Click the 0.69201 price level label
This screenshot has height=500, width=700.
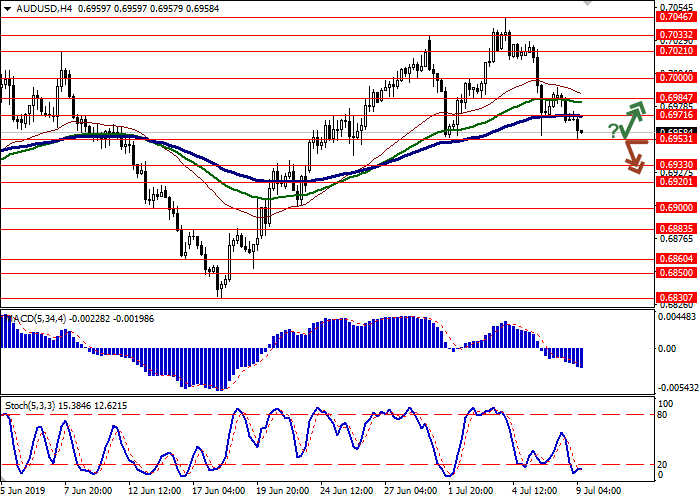tap(676, 182)
